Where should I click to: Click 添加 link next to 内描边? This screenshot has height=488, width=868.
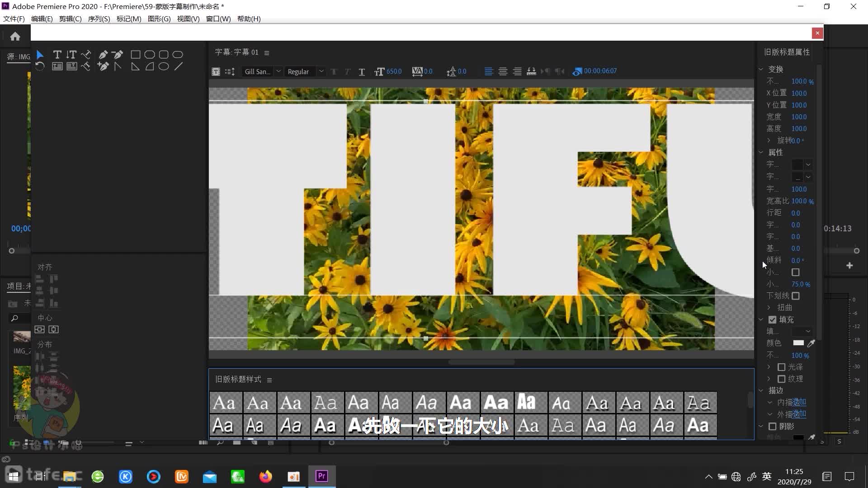coord(799,402)
